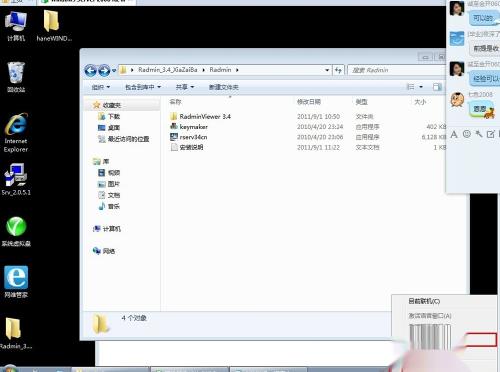This screenshot has height=372, width=500.
Task: Open the emoji smiley icon in chat
Action: pyautogui.click(x=467, y=134)
